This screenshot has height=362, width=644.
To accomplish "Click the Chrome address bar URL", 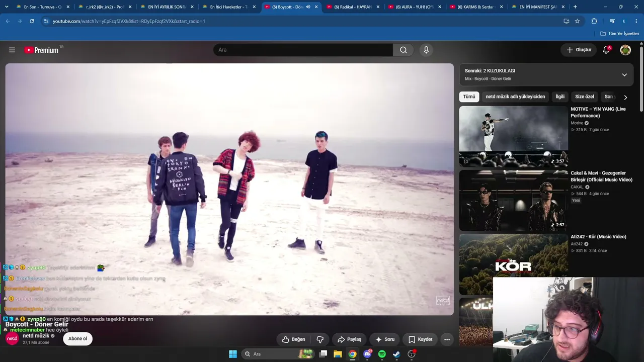I will coord(129,21).
